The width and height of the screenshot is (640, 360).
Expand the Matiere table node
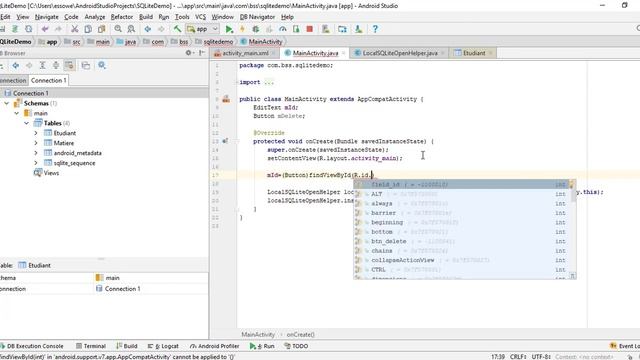click(36, 143)
